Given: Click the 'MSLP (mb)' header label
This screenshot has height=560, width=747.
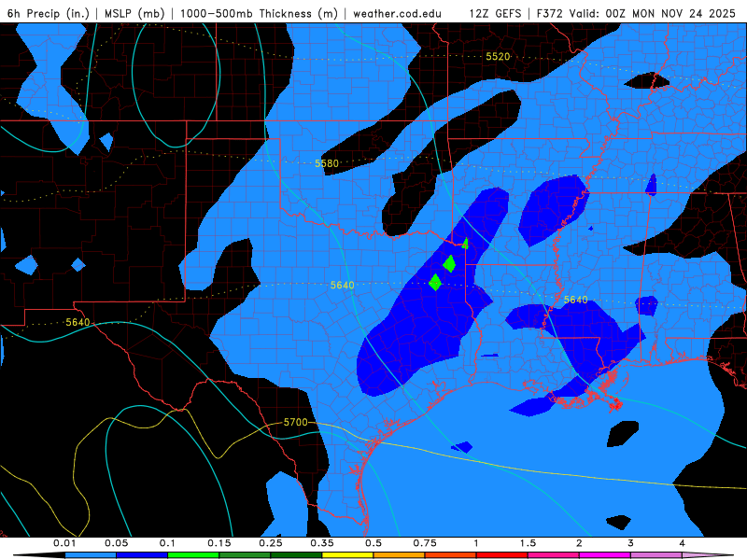Looking at the screenshot, I should pos(134,13).
